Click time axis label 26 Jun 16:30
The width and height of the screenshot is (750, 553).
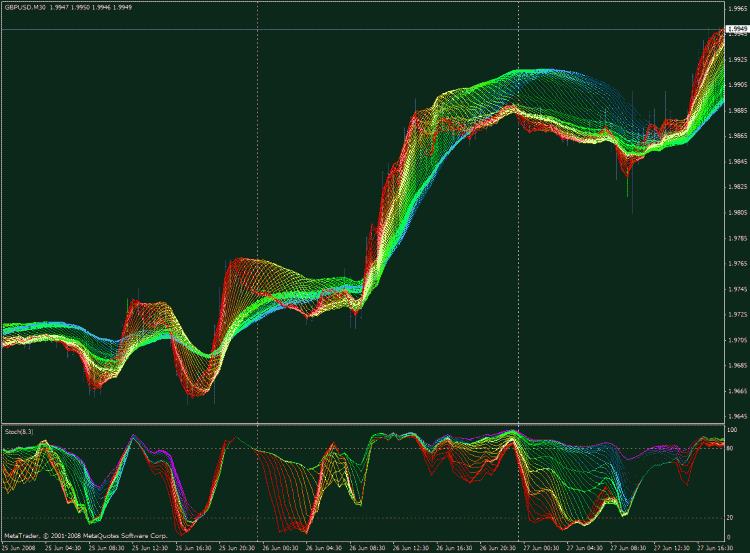click(454, 548)
